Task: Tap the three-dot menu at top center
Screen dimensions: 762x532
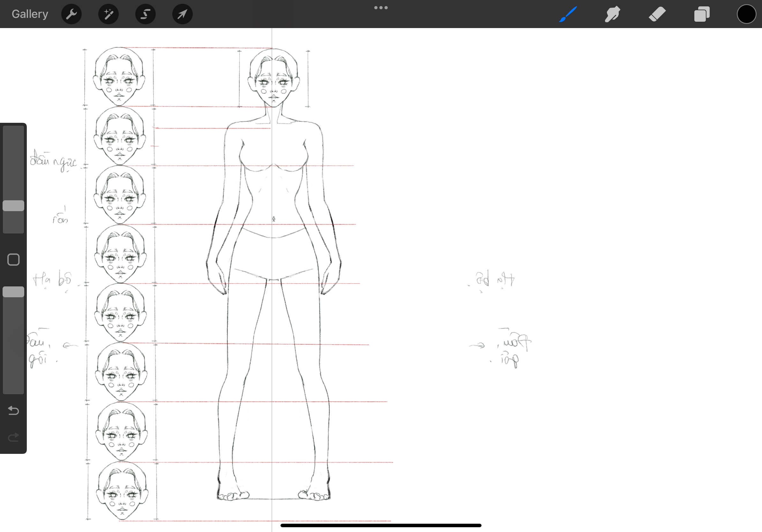Action: pyautogui.click(x=381, y=8)
